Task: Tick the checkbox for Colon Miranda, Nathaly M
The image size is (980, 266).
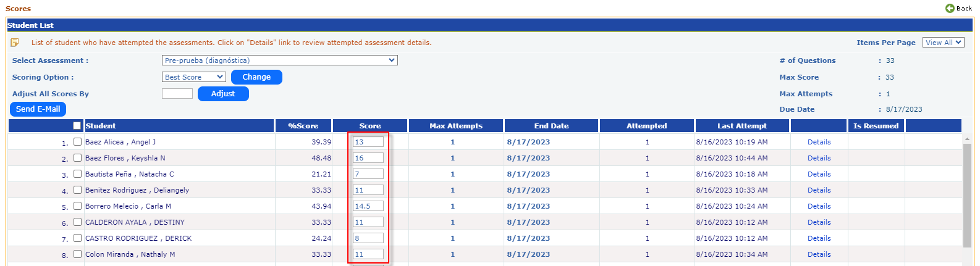Action: [x=78, y=254]
